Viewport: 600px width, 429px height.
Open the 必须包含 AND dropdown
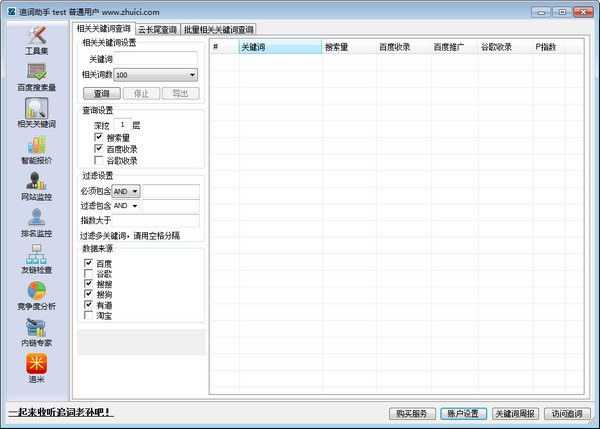tap(126, 191)
